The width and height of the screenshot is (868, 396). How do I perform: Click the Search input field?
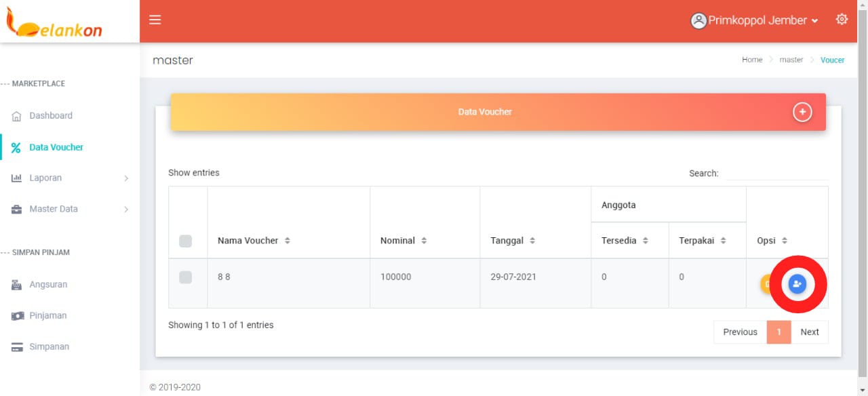[x=776, y=174]
